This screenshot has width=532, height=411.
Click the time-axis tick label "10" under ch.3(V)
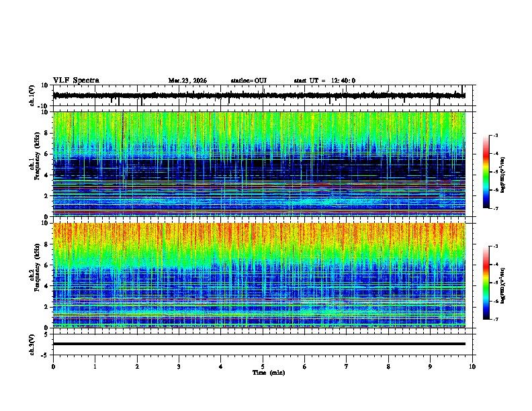pyautogui.click(x=472, y=367)
